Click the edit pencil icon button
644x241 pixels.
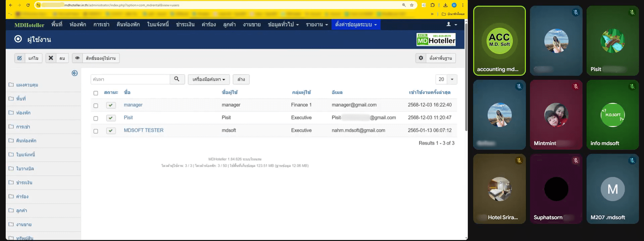pyautogui.click(x=20, y=58)
